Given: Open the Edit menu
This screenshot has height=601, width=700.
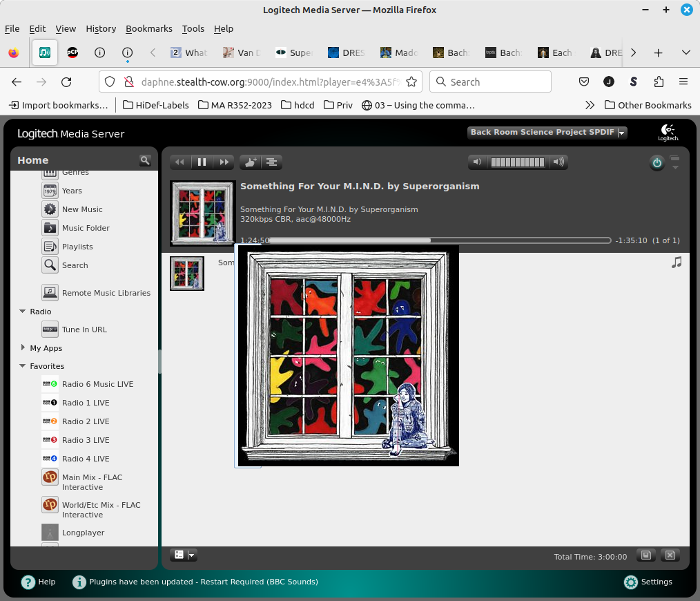Looking at the screenshot, I should pos(37,28).
